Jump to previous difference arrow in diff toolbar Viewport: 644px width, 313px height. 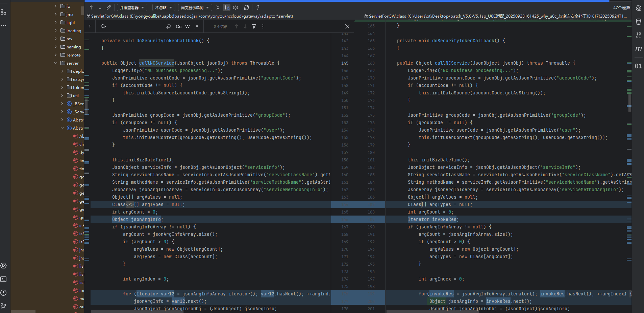91,7
